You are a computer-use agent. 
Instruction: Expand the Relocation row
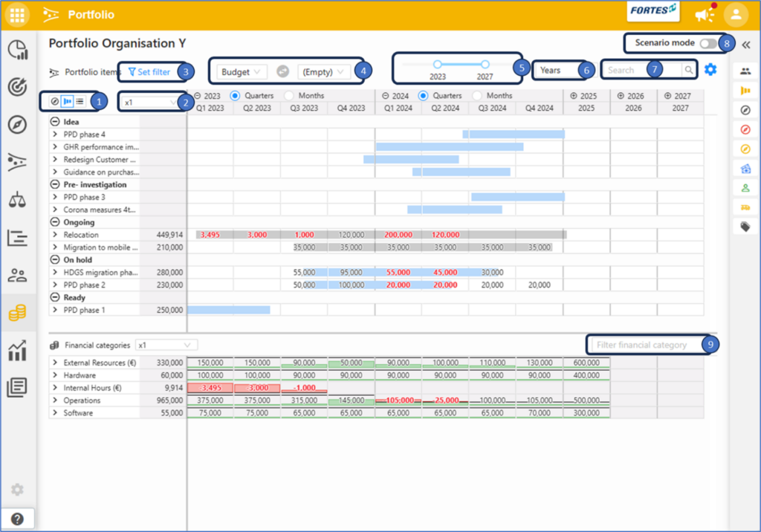point(55,235)
